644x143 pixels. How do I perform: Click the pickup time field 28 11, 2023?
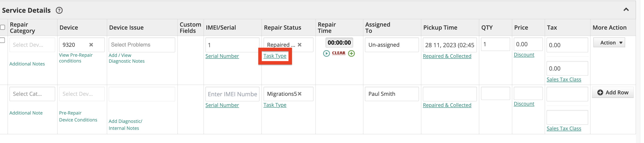coord(450,45)
